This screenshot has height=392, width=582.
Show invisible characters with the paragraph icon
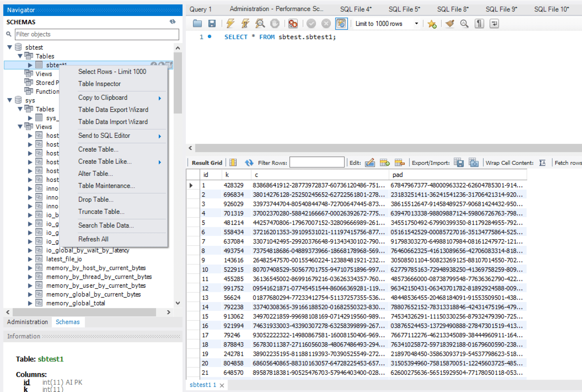pyautogui.click(x=479, y=24)
